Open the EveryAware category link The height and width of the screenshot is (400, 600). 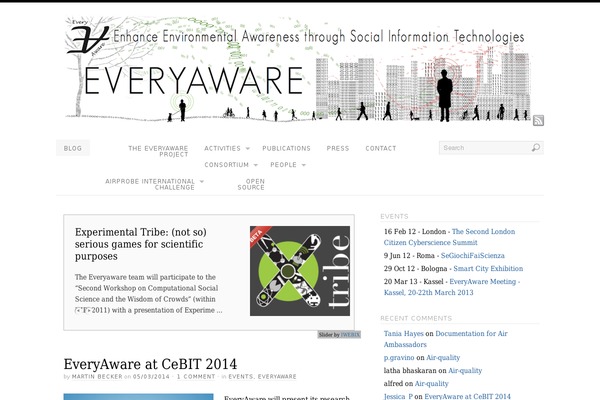click(x=277, y=377)
